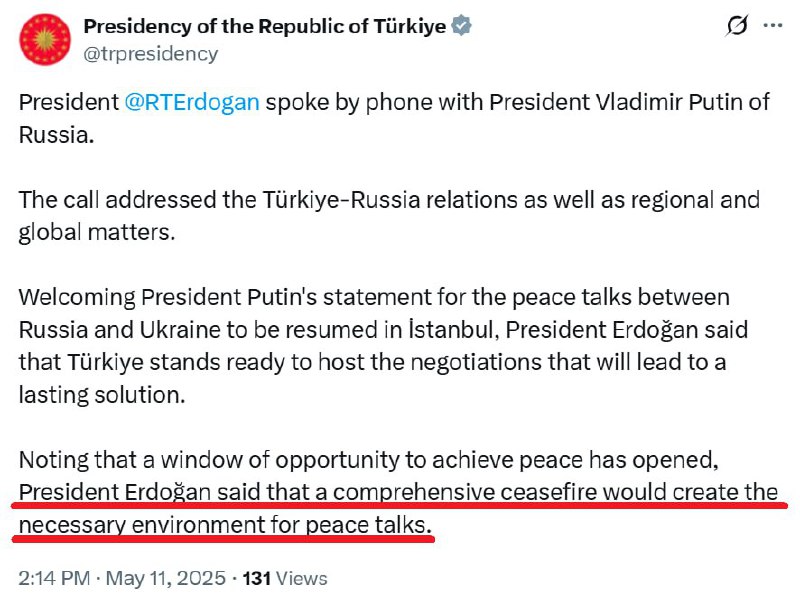Open the @RTErdogan mention link
Screen dimensions: 800x613
192,104
